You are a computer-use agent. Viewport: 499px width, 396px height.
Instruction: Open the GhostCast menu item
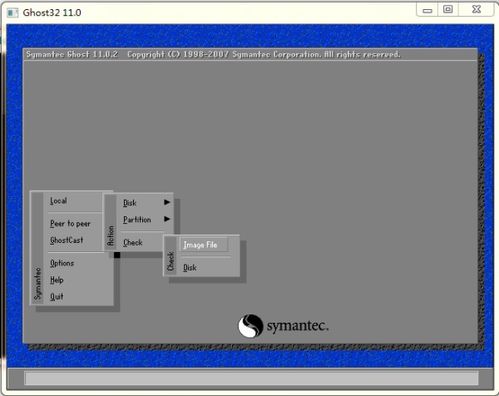pyautogui.click(x=66, y=240)
